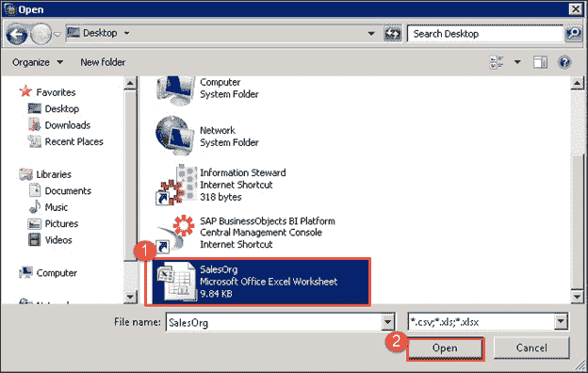
Task: Expand the Desktop breadcrumb arrow
Action: coord(127,33)
